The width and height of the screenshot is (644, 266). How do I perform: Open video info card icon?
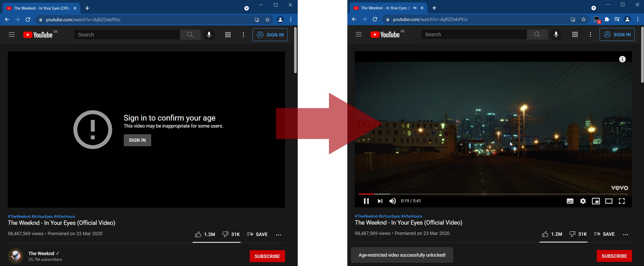click(622, 59)
